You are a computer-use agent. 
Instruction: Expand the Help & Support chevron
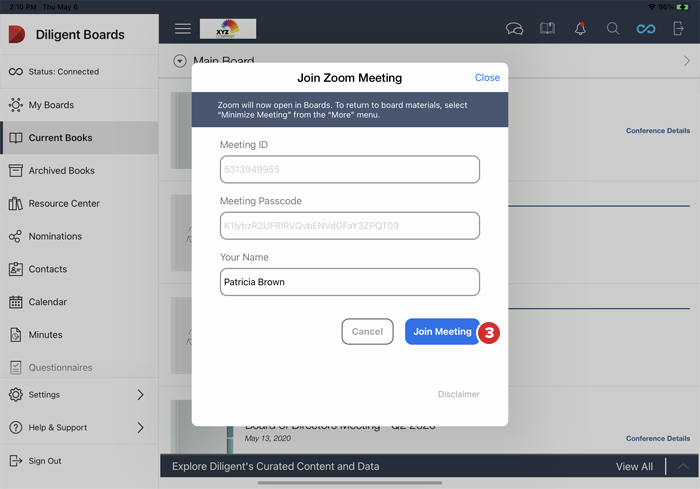[140, 428]
